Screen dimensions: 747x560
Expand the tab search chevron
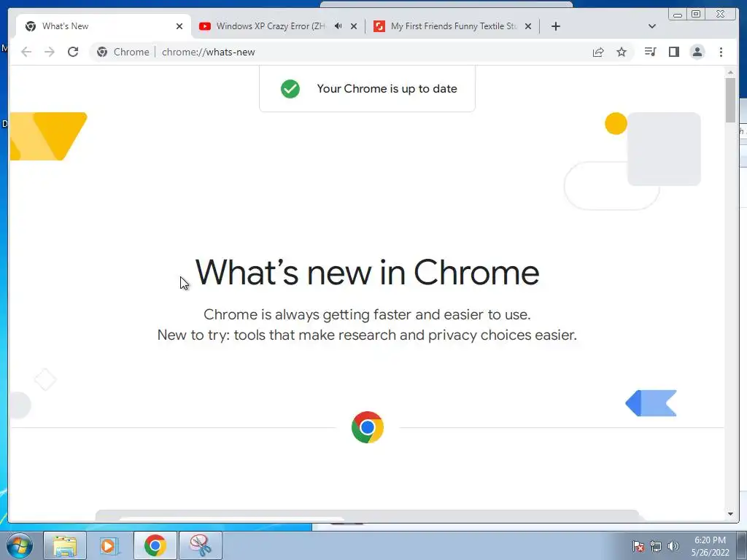(652, 26)
